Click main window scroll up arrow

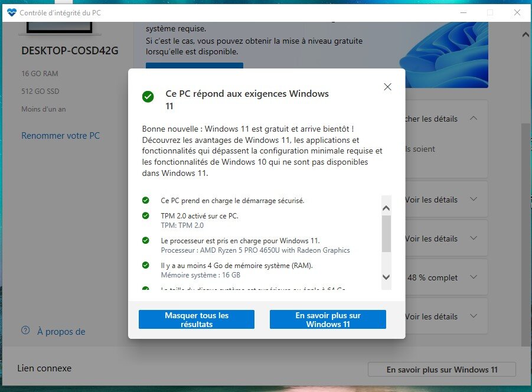[x=526, y=35]
